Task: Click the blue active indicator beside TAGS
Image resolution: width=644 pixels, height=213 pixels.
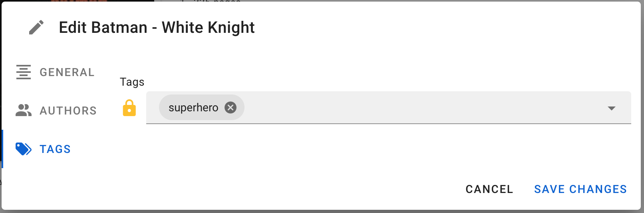Action: click(x=2, y=149)
